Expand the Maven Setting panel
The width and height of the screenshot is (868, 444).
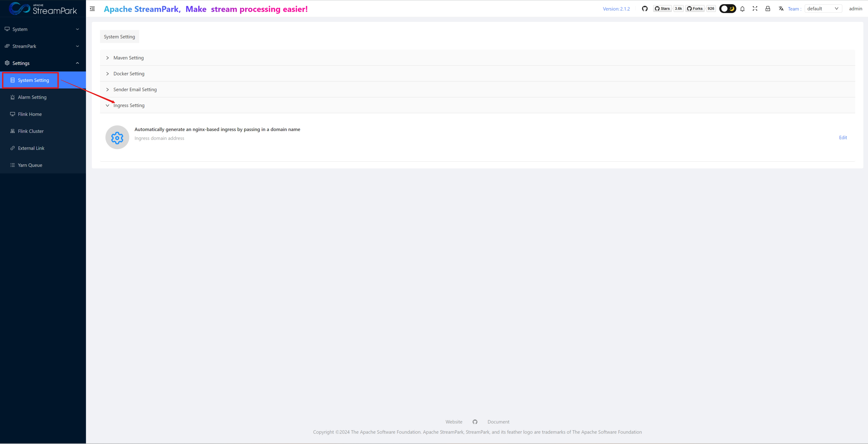point(128,58)
